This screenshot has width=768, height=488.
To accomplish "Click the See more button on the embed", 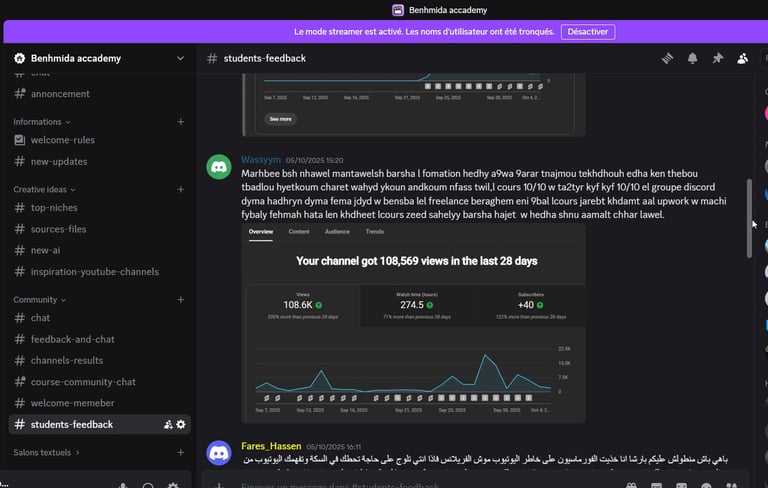I will [280, 119].
